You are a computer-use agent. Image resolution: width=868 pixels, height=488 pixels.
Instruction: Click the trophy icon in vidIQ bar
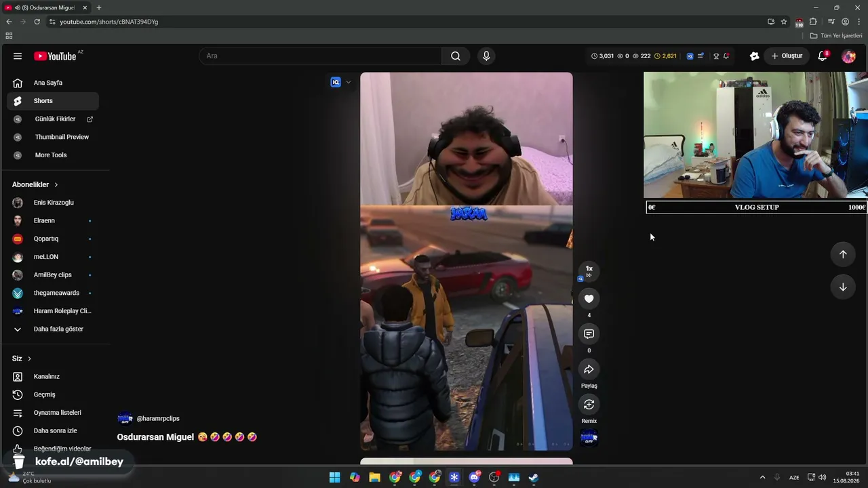(716, 56)
